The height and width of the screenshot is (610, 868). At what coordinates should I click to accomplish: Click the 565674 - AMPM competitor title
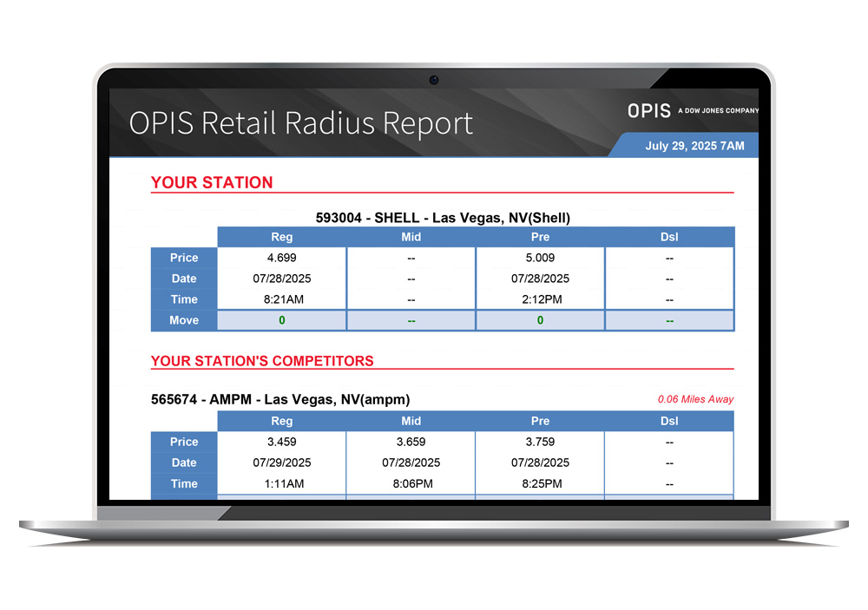coord(280,399)
